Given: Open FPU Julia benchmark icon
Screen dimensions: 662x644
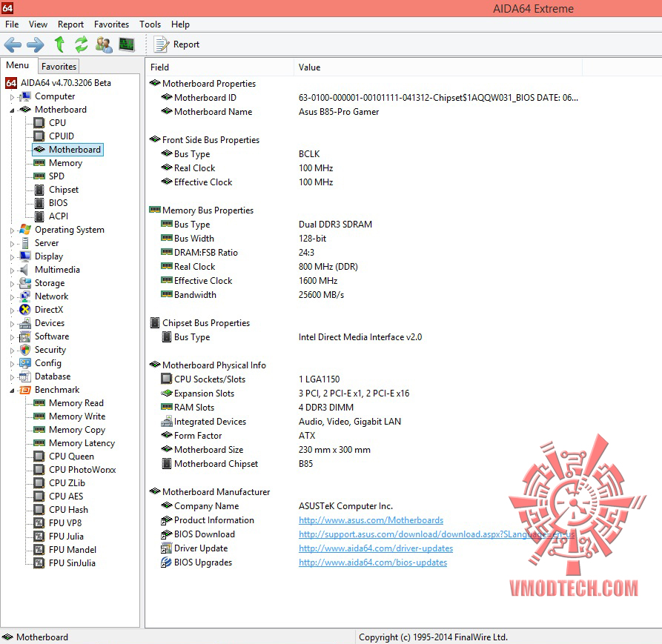Looking at the screenshot, I should click(x=39, y=537).
